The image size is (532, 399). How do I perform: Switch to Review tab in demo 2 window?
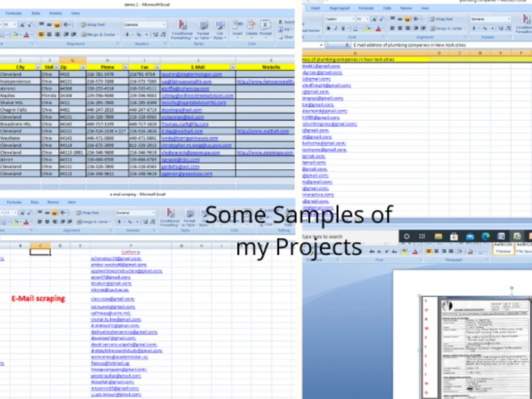pos(55,13)
